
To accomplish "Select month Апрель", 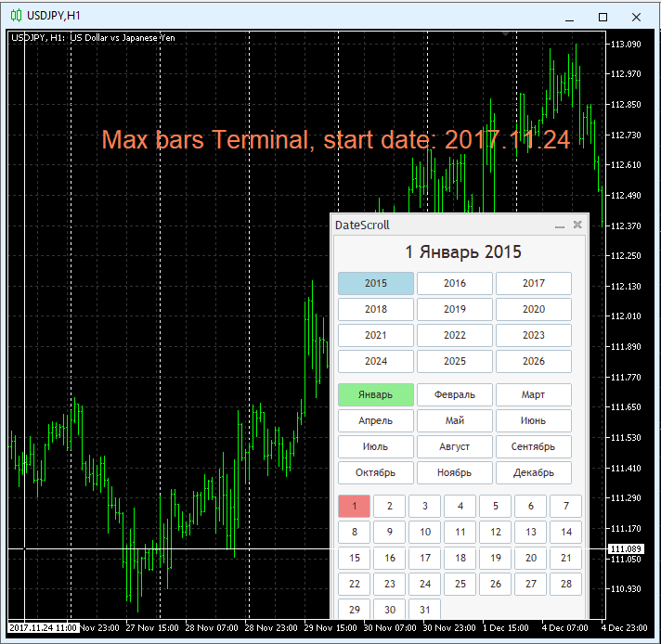I will [x=376, y=420].
